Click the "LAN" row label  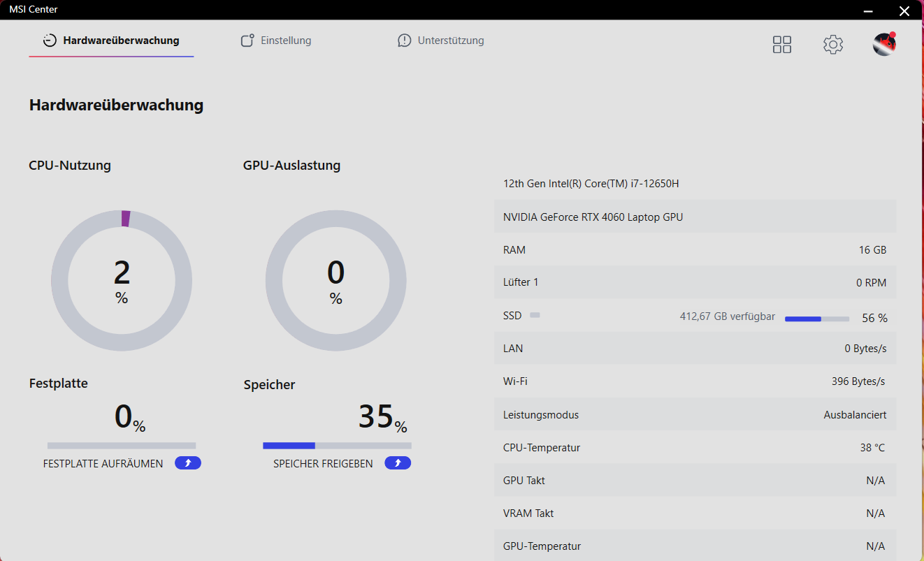point(513,349)
